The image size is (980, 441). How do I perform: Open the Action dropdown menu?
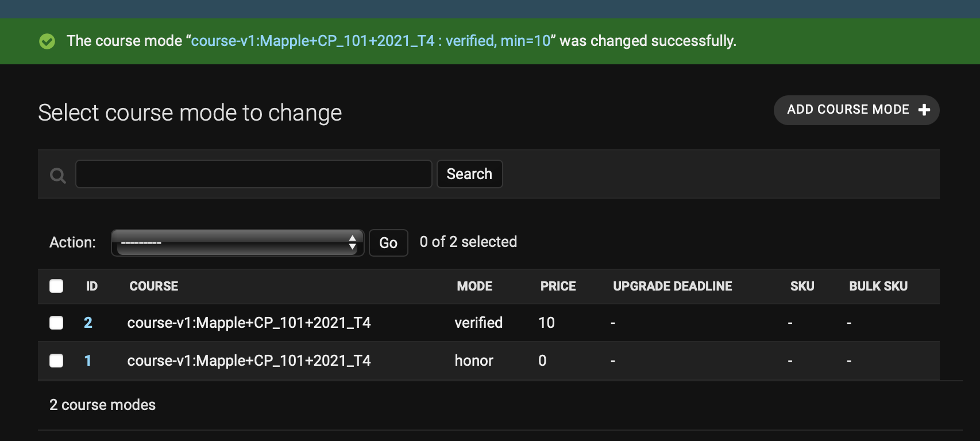pos(237,242)
